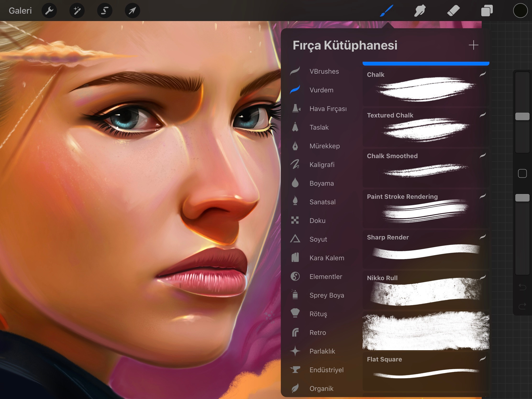Select the Selection S-shaped tool

tap(105, 11)
